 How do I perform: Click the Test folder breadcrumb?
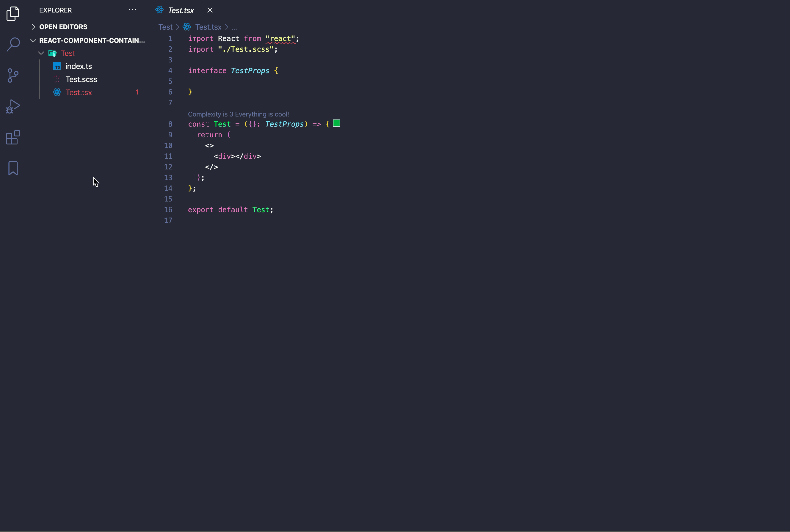tap(165, 27)
